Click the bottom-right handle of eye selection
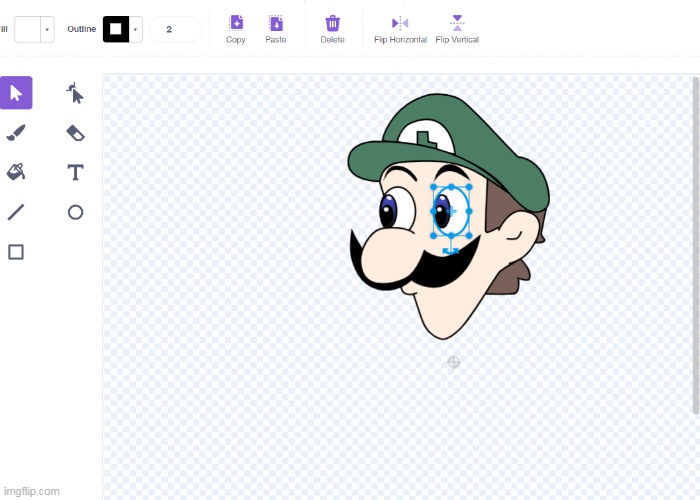This screenshot has height=500, width=700. pyautogui.click(x=469, y=235)
